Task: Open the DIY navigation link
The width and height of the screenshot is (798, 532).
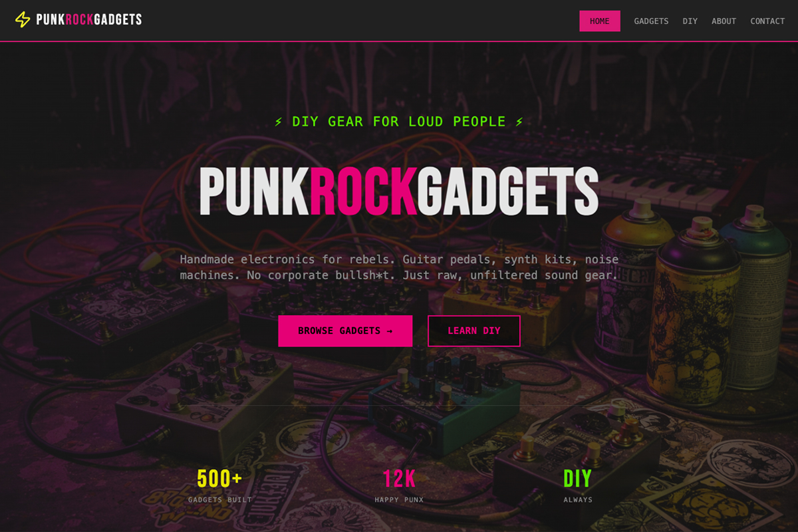Action: coord(690,21)
